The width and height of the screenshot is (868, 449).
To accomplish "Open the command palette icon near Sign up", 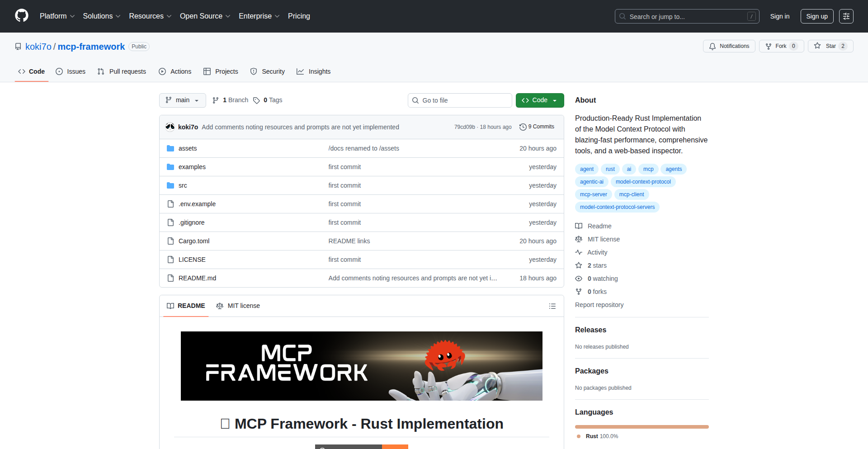I will click(846, 16).
